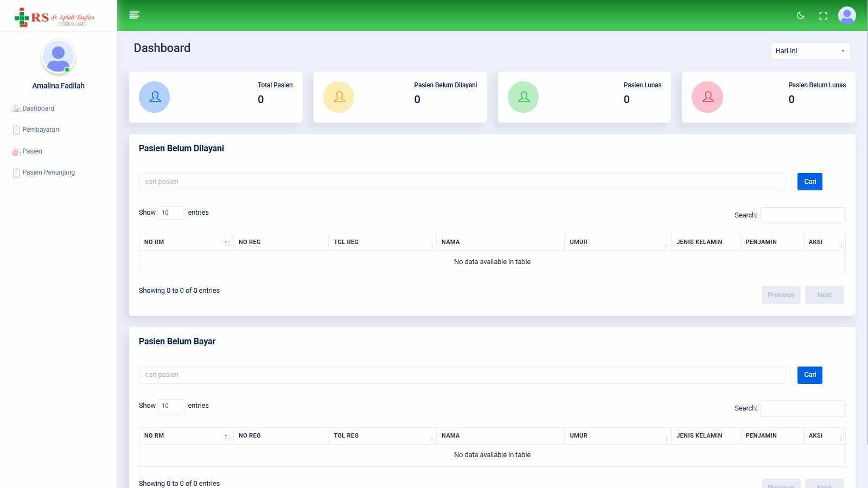
Task: Focus cari pasien field in Pasien Belum Bayar
Action: click(x=462, y=375)
